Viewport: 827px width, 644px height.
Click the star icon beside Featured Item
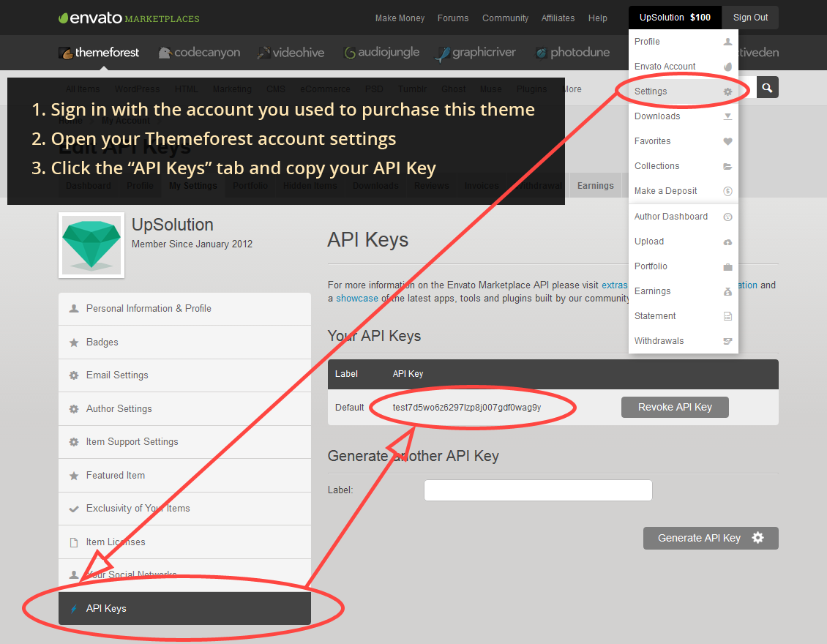[74, 475]
